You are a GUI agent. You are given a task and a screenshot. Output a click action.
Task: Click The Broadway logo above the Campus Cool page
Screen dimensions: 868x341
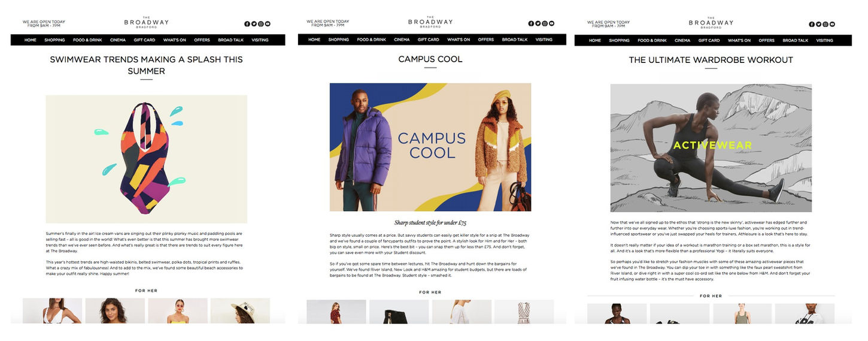click(430, 22)
